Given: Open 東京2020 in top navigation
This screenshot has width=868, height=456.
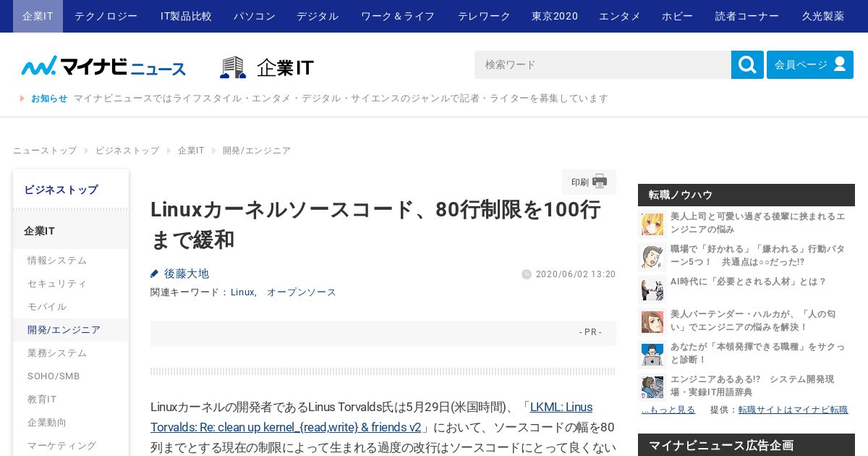Looking at the screenshot, I should (x=555, y=16).
